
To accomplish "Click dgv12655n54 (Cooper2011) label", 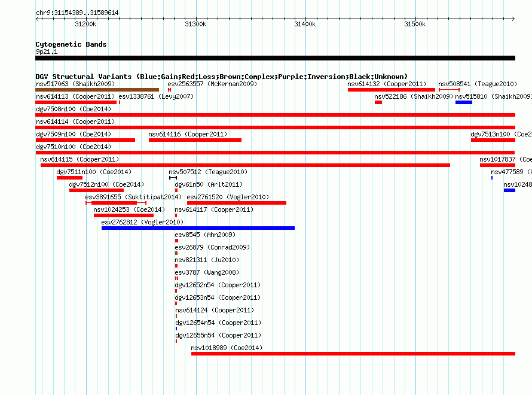I will [x=218, y=335].
